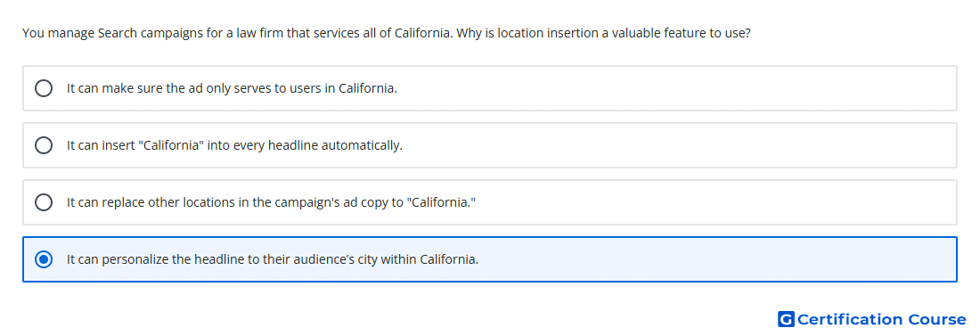Click blank area of the third answer card

pos(713,202)
